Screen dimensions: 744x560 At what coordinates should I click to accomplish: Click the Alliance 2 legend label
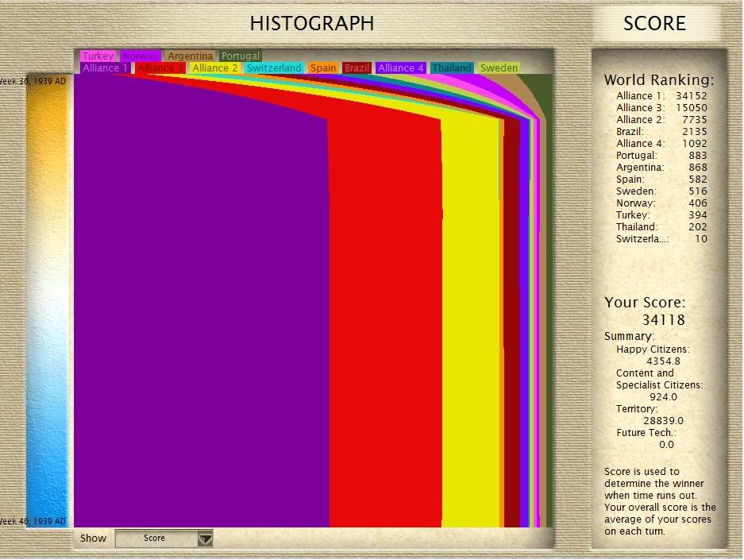tap(214, 68)
